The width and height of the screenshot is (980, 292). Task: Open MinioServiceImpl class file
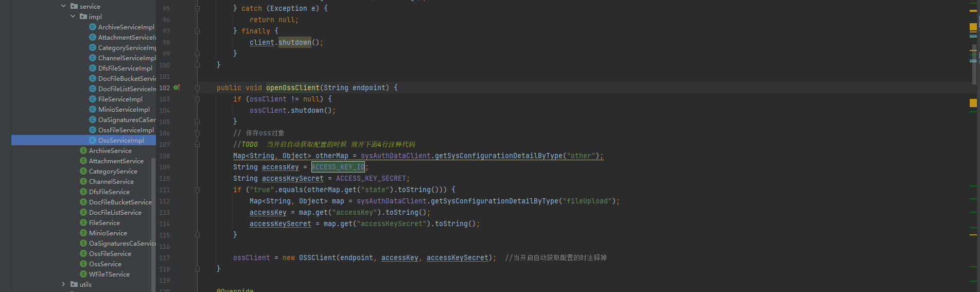tap(124, 109)
